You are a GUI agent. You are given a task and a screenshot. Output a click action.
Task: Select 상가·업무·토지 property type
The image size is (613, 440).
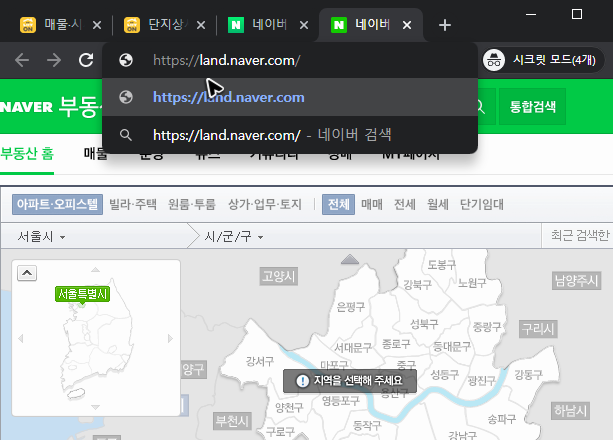(x=265, y=204)
